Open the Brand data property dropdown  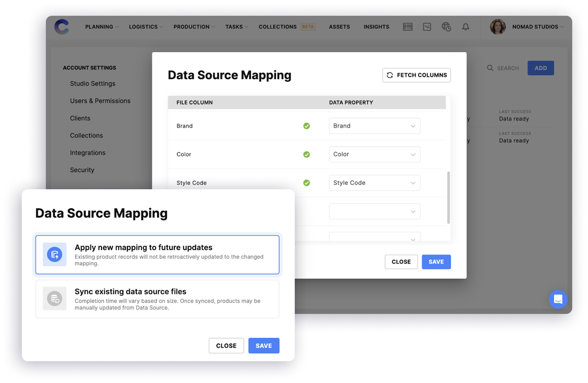click(375, 126)
